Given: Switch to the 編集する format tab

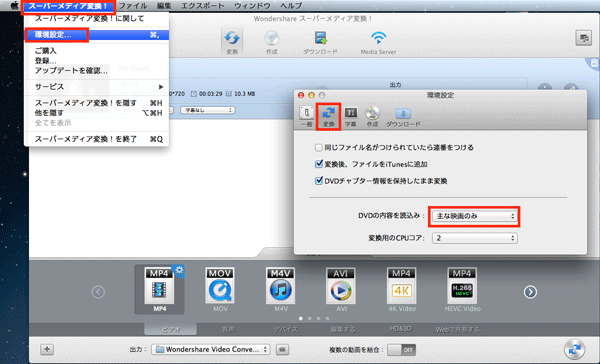Looking at the screenshot, I should (343, 329).
